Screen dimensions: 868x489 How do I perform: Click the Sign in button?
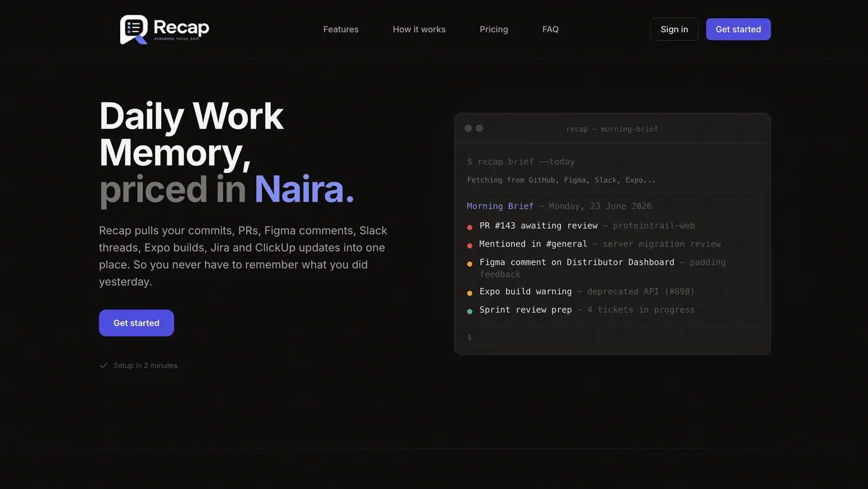coord(675,29)
